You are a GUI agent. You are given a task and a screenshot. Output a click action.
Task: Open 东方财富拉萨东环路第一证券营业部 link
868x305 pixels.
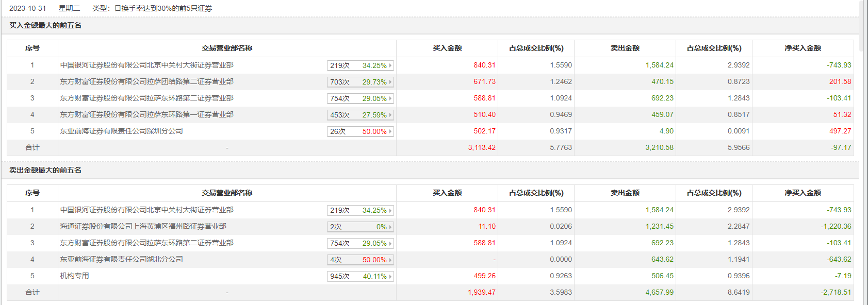click(146, 115)
